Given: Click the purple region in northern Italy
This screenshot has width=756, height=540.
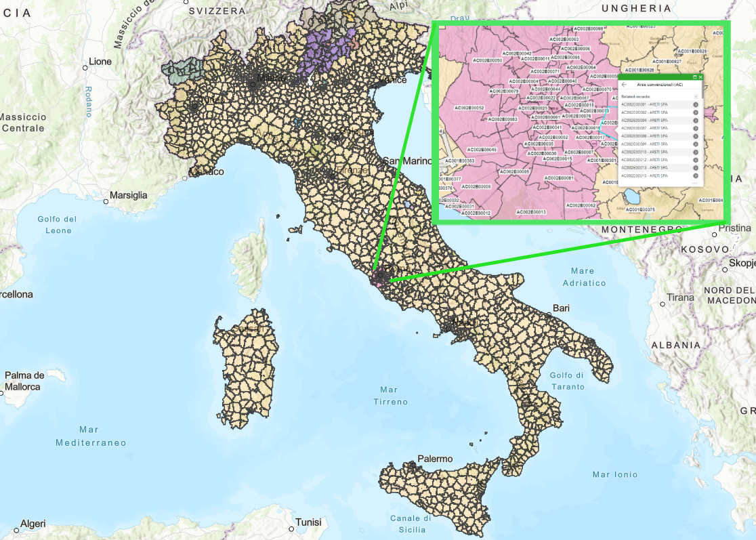Looking at the screenshot, I should pos(324,49).
